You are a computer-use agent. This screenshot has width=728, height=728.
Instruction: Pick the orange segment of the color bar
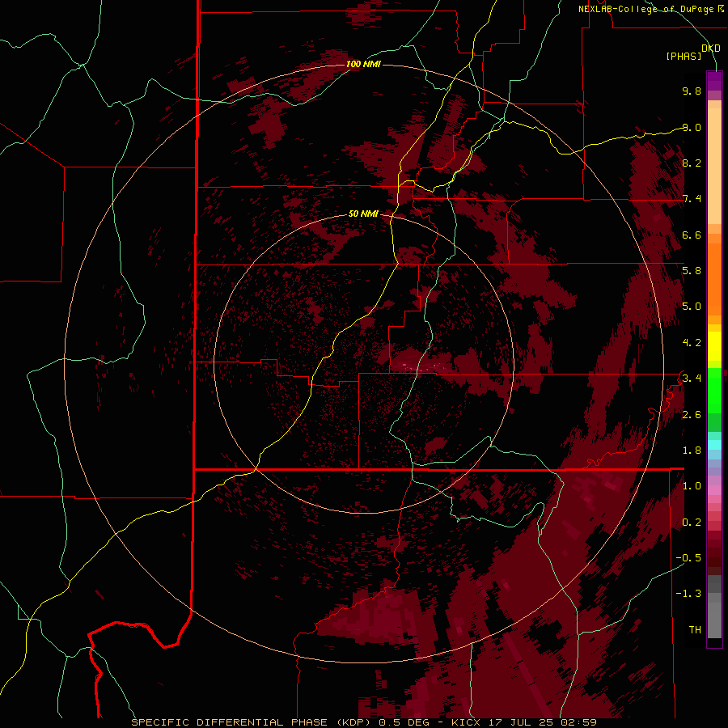[714, 279]
